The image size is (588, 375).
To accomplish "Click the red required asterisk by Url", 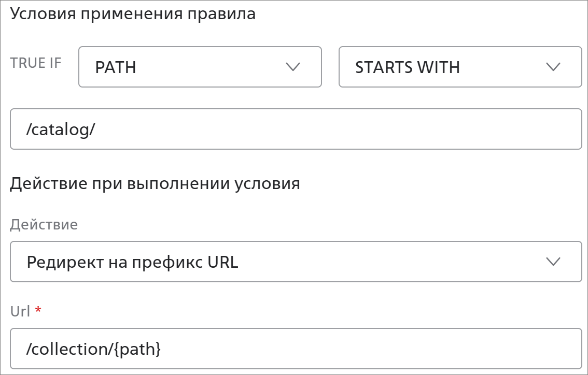I will point(37,310).
